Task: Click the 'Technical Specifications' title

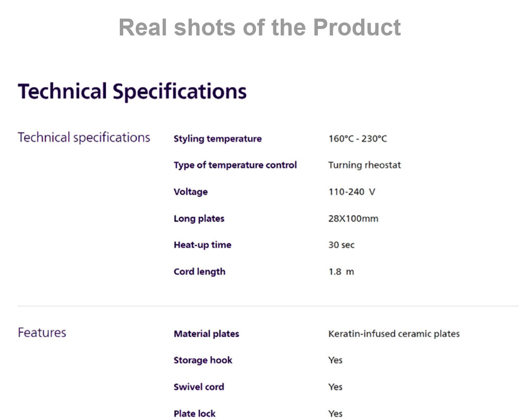Action: pyautogui.click(x=132, y=92)
